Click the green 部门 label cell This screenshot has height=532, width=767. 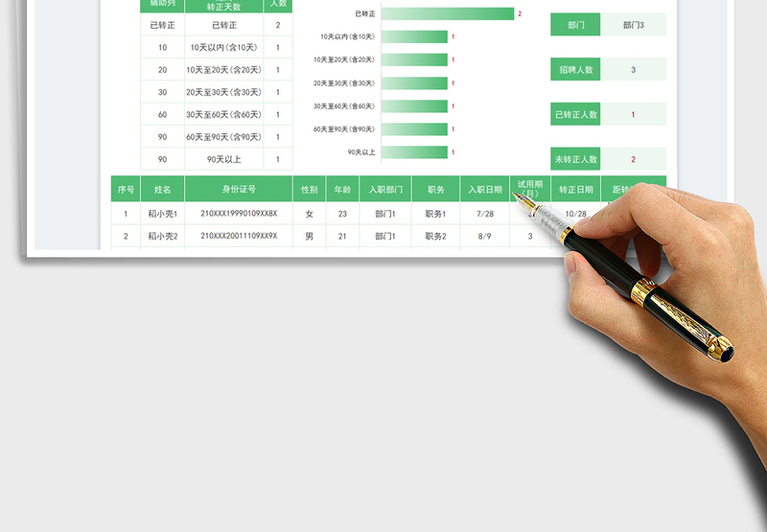point(575,25)
